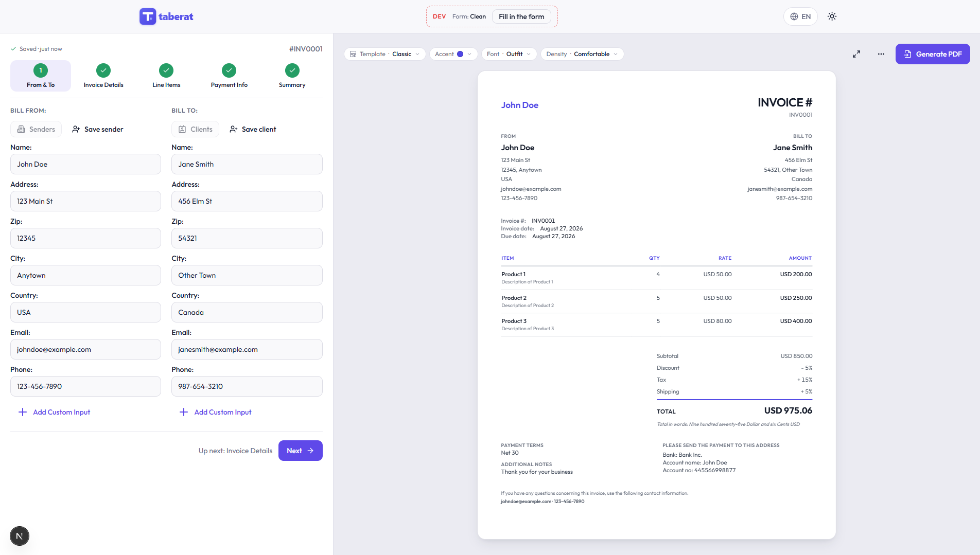
Task: Add Custom Input under Bill From
Action: pyautogui.click(x=55, y=412)
